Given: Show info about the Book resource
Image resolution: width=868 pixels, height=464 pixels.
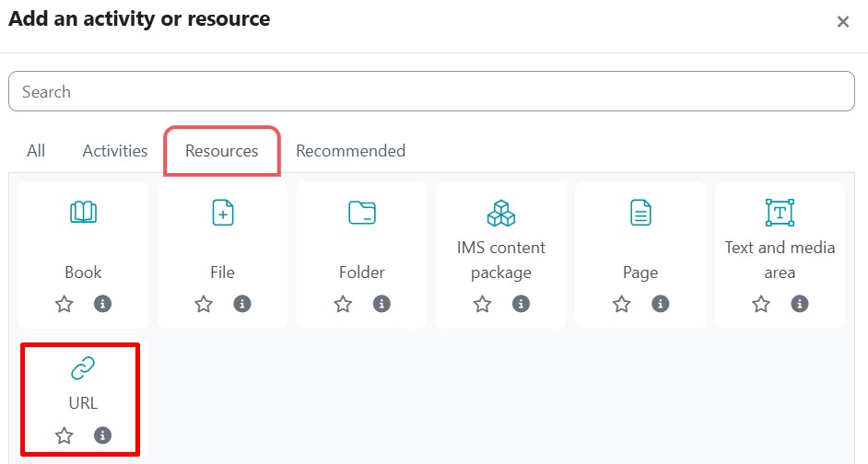Looking at the screenshot, I should 103,304.
